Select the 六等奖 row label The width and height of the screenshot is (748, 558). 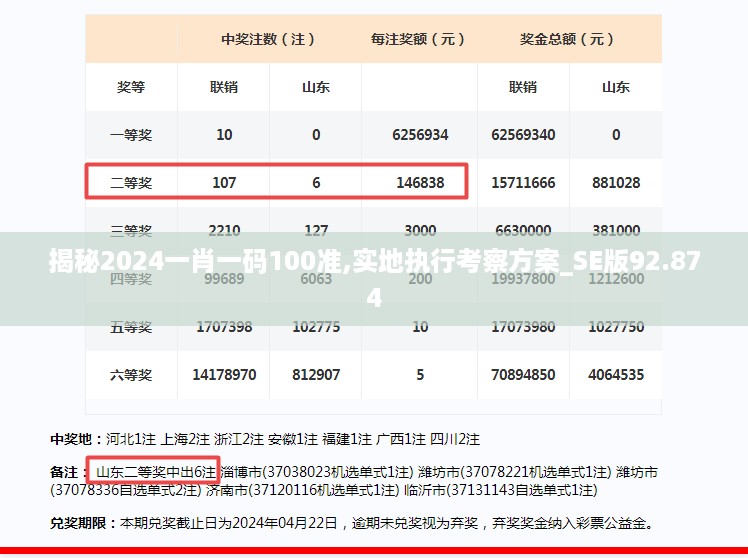click(x=131, y=375)
